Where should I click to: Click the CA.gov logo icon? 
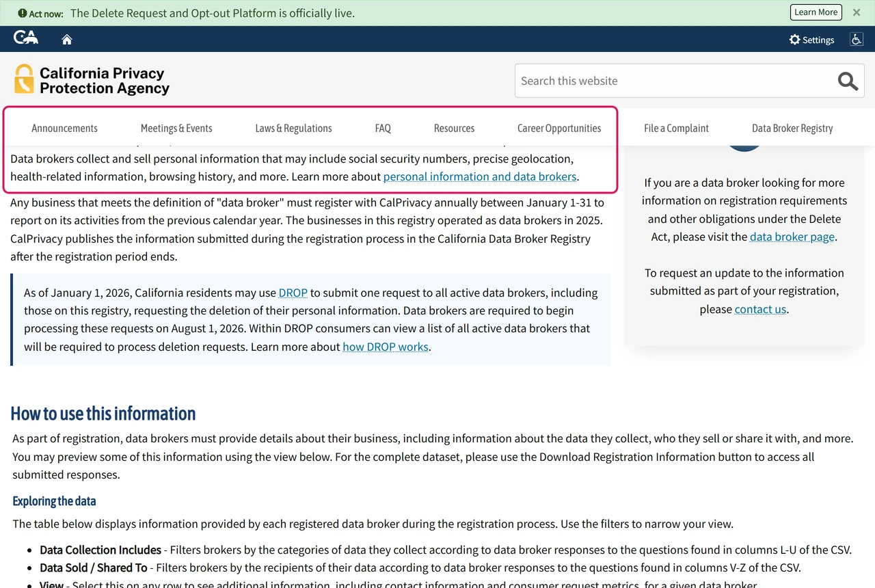(x=26, y=38)
